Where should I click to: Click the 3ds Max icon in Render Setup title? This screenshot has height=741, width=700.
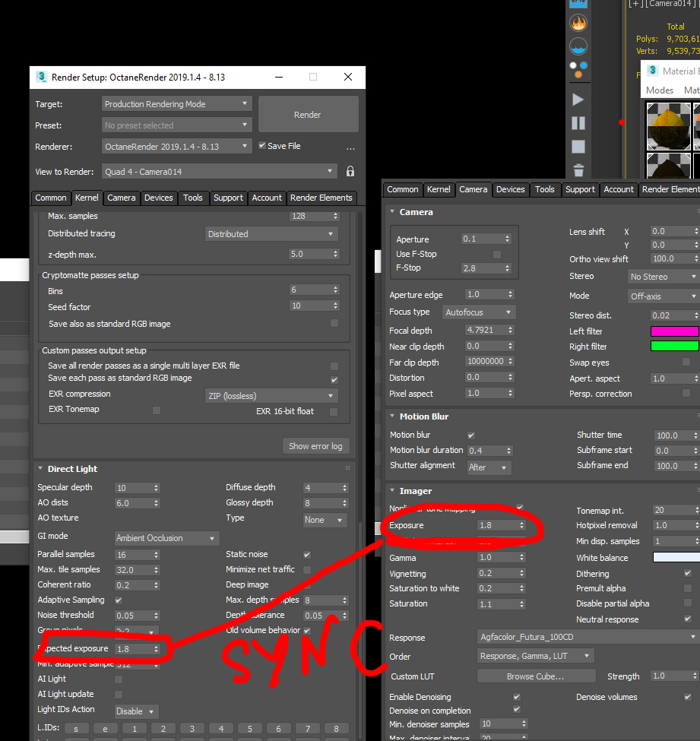point(42,77)
